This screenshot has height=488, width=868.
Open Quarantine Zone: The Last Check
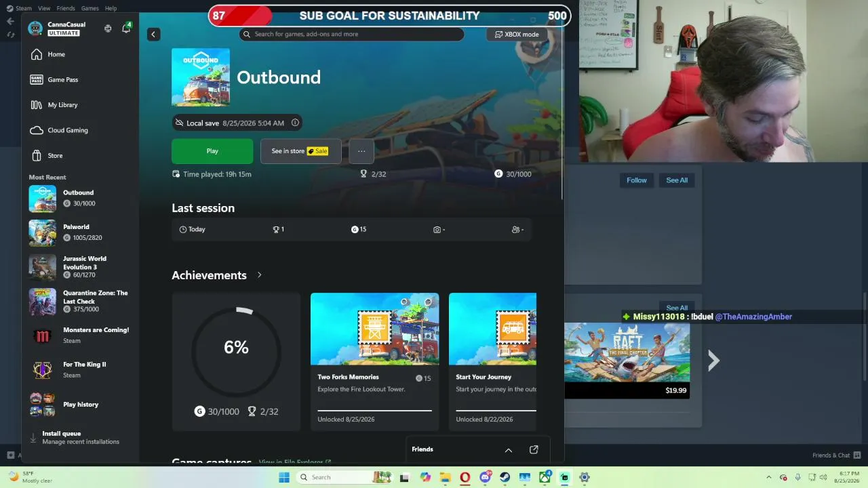click(80, 301)
